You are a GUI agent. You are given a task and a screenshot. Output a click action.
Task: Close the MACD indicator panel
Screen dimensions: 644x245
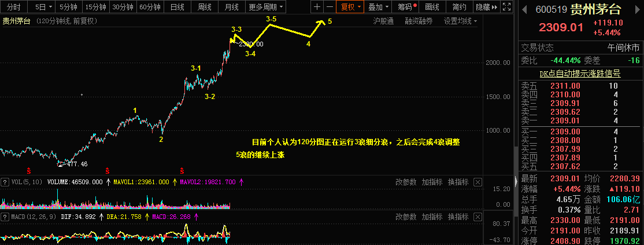478,217
